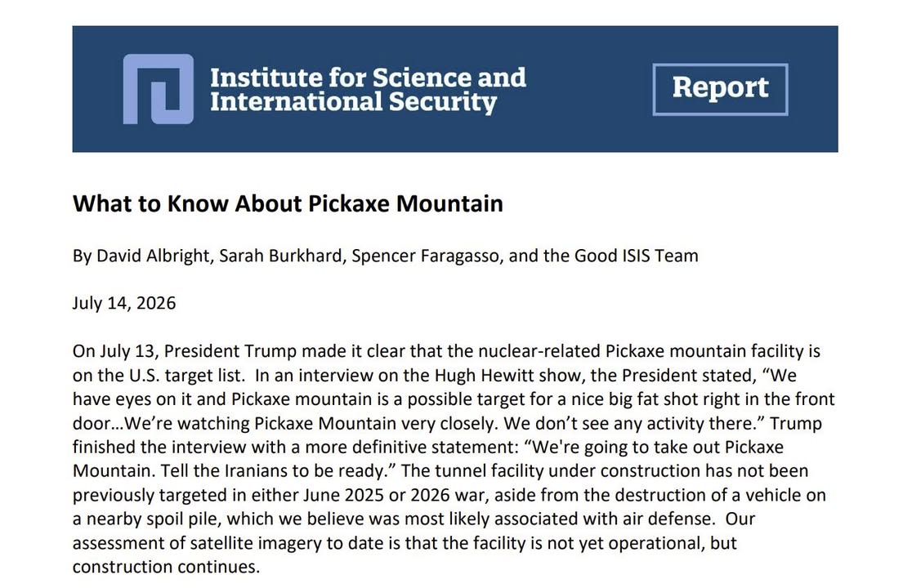Click the Institute logo icon

(159, 89)
